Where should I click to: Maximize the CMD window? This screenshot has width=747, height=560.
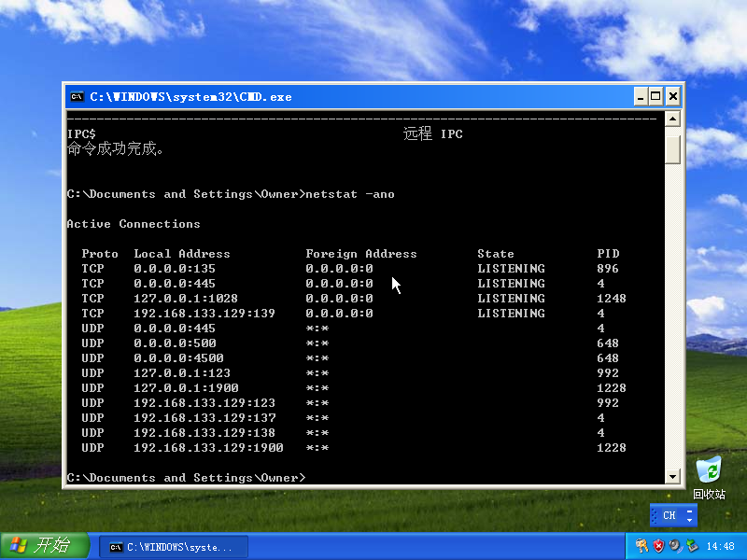(x=655, y=97)
